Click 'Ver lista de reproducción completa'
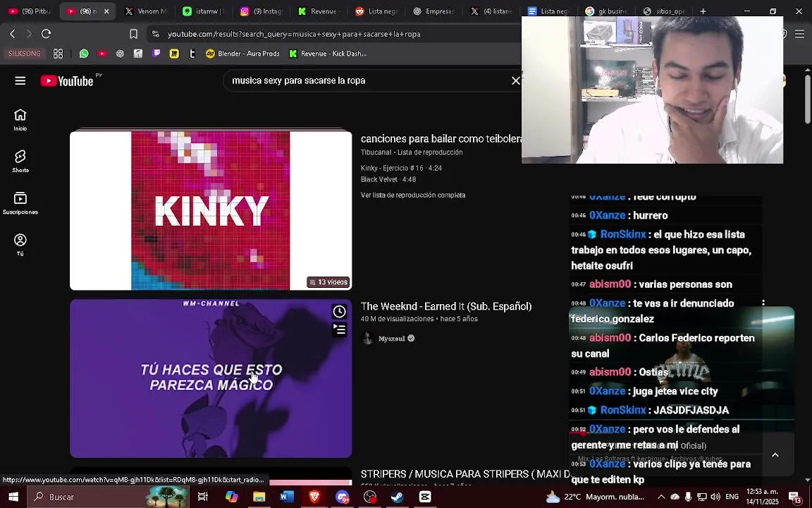 point(413,195)
